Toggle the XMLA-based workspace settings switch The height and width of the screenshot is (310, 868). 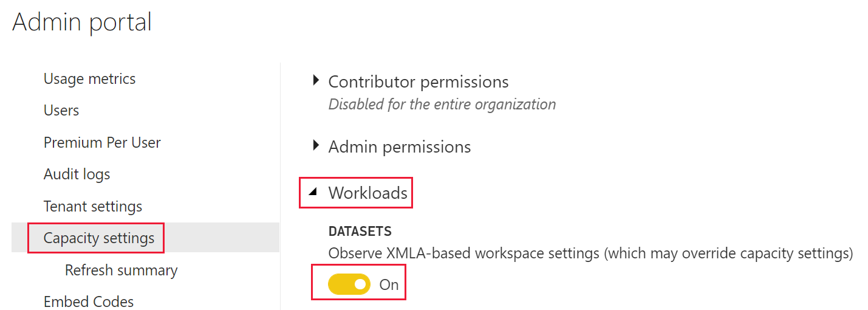349,284
